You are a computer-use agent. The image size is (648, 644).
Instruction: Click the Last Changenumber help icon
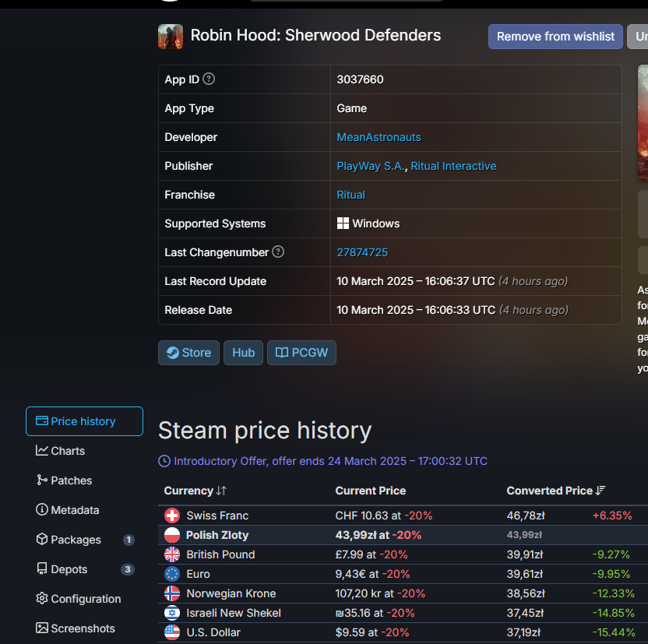coord(278,252)
